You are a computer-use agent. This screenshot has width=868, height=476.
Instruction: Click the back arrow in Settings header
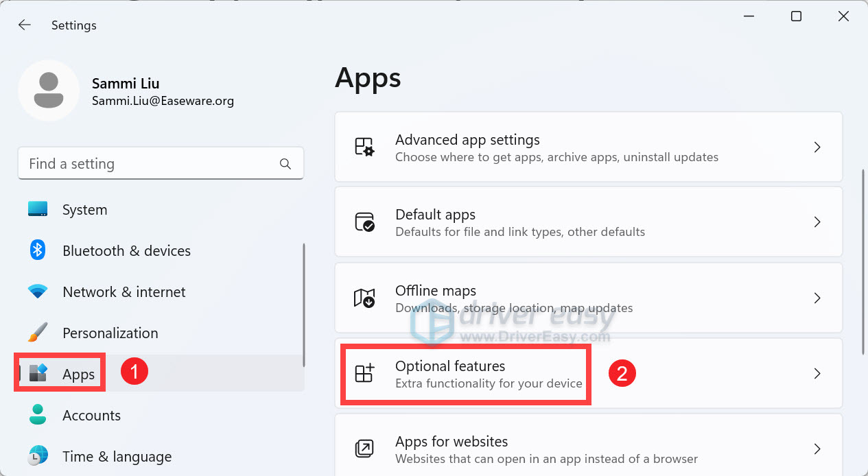[25, 25]
